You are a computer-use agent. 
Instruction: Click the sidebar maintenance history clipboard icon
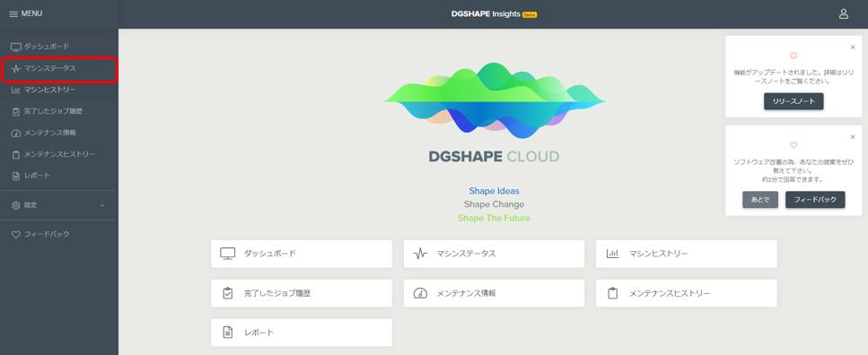pos(16,154)
